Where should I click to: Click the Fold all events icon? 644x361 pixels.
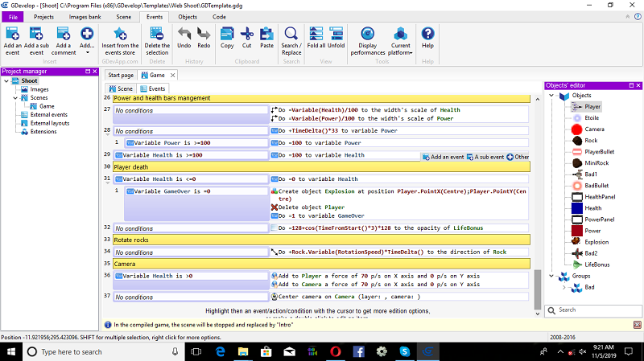[x=317, y=34]
